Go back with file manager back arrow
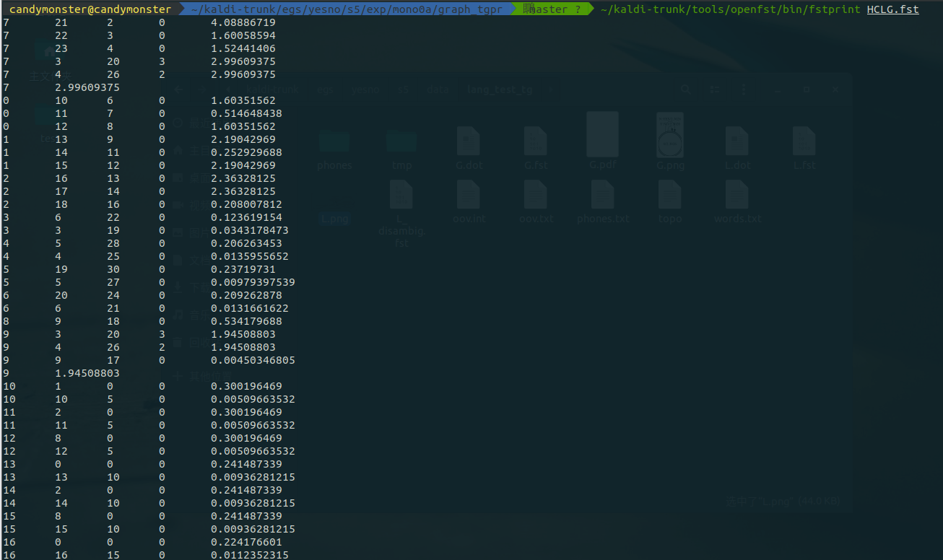Image resolution: width=943 pixels, height=560 pixels. [179, 89]
